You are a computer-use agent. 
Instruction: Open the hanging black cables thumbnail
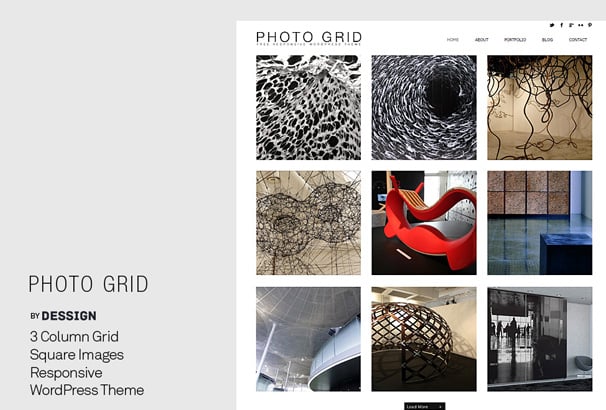pos(540,107)
